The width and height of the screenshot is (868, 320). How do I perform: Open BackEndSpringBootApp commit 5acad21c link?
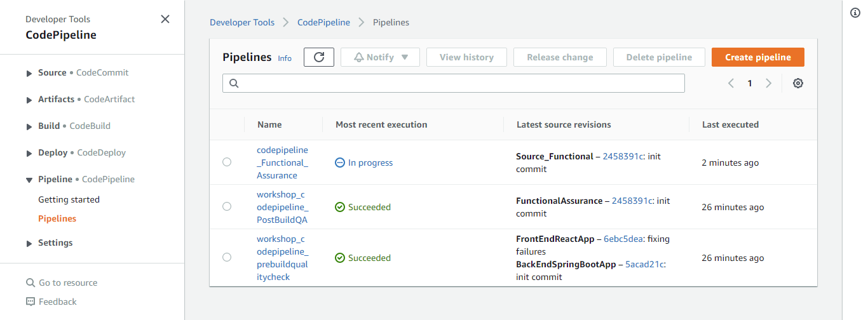[646, 264]
